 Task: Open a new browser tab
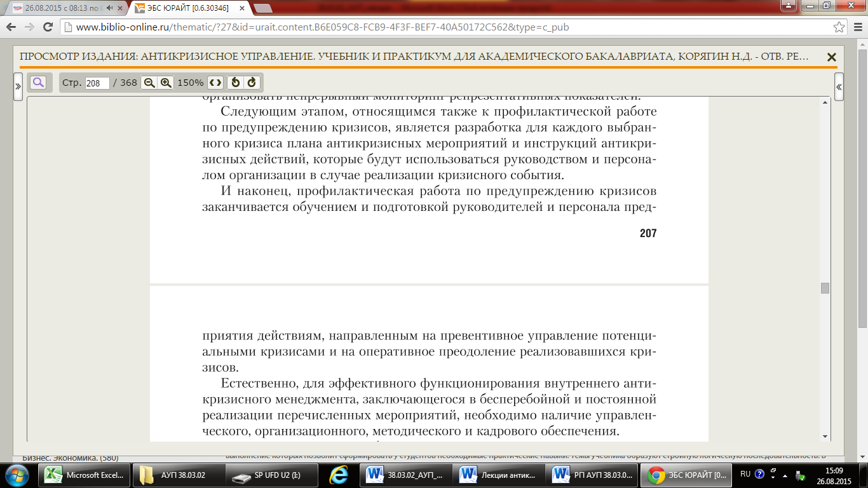tap(262, 8)
